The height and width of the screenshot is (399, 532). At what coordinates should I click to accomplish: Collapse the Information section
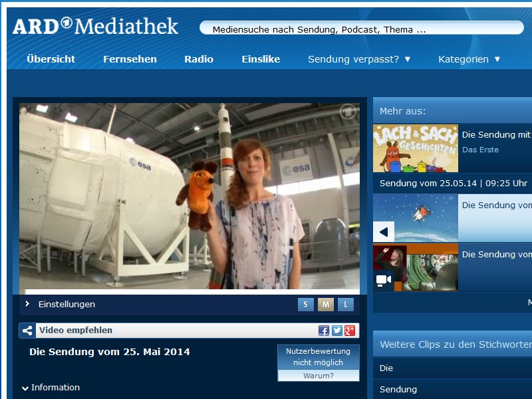point(51,388)
